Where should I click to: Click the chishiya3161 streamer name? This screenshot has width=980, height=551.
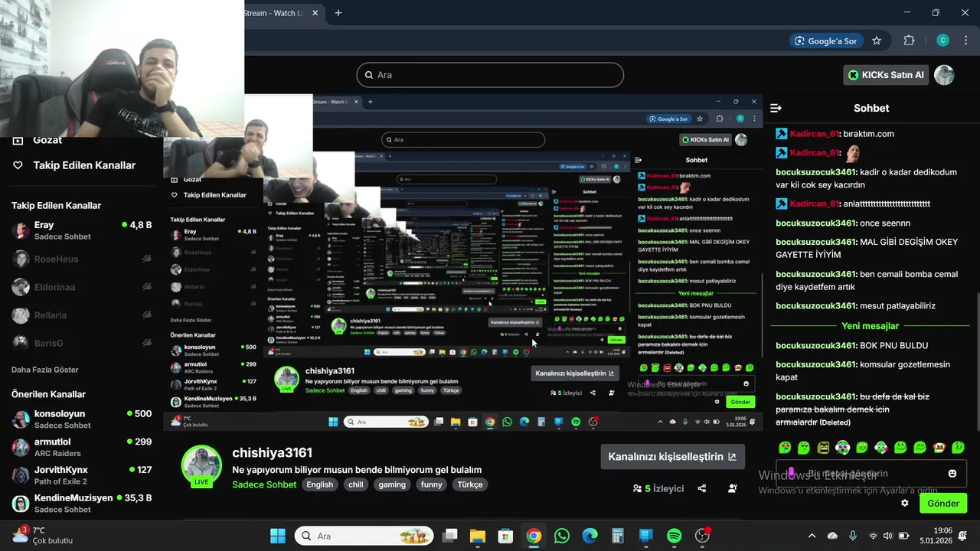tap(272, 452)
